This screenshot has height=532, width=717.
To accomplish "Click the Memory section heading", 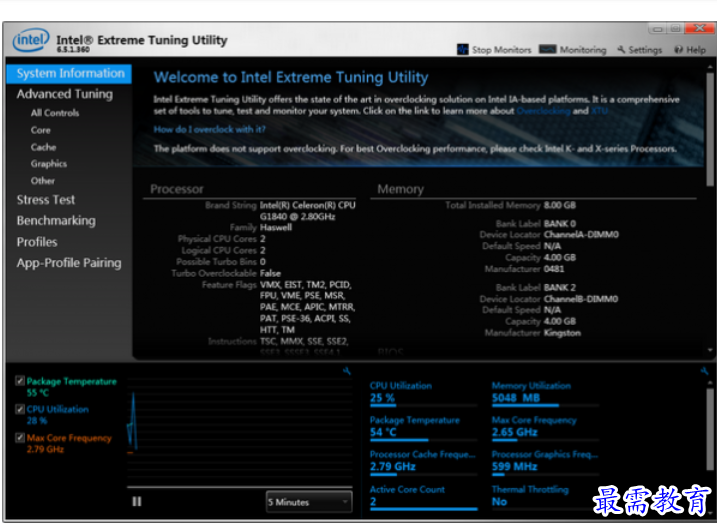I will [401, 189].
